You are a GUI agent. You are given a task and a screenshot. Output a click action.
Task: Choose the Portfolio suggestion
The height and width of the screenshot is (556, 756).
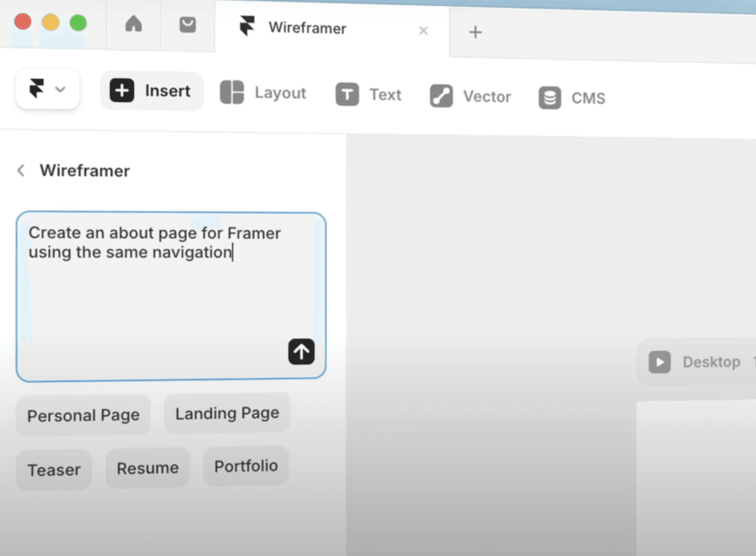246,466
